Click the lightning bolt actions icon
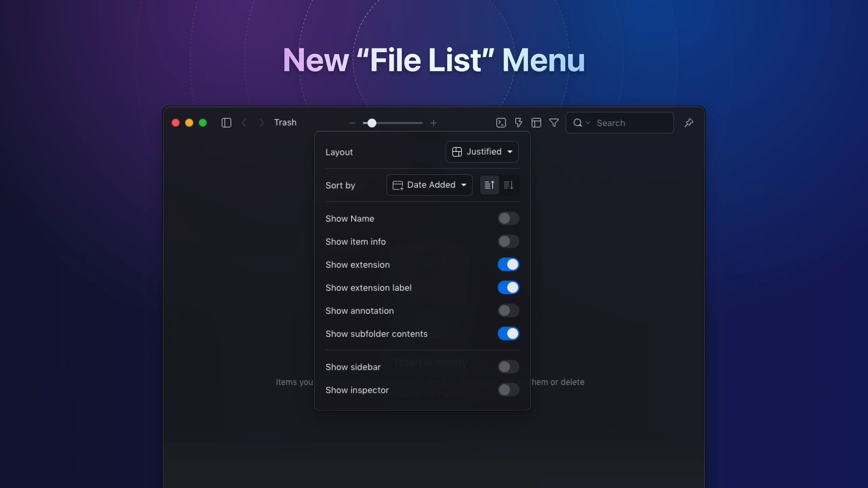The image size is (868, 488). point(519,123)
